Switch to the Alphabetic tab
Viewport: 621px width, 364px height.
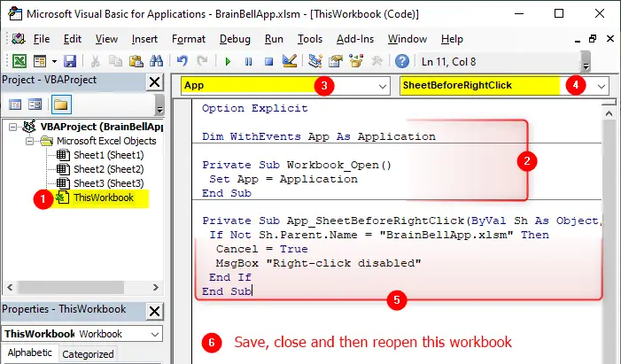click(x=30, y=352)
